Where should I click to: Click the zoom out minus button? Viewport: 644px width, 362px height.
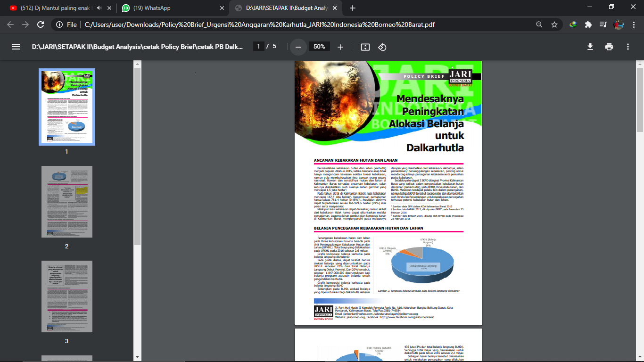click(298, 47)
